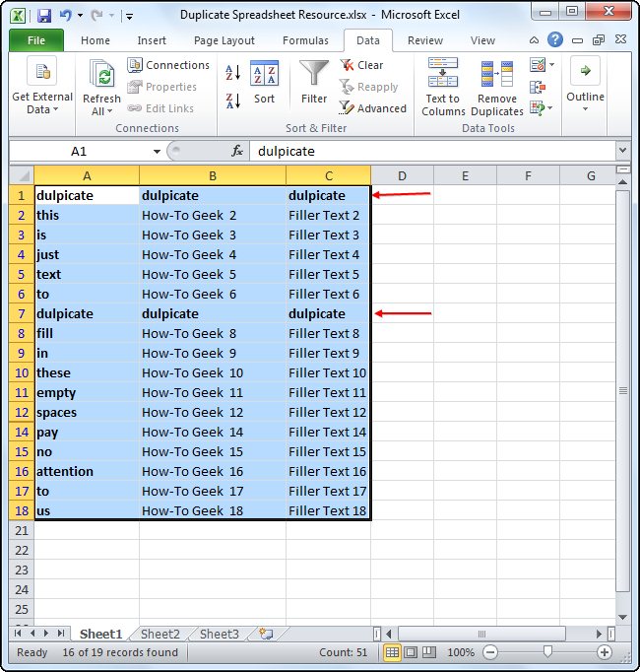Click the zoom slider handle
Image resolution: width=640 pixels, height=672 pixels.
coord(547,652)
